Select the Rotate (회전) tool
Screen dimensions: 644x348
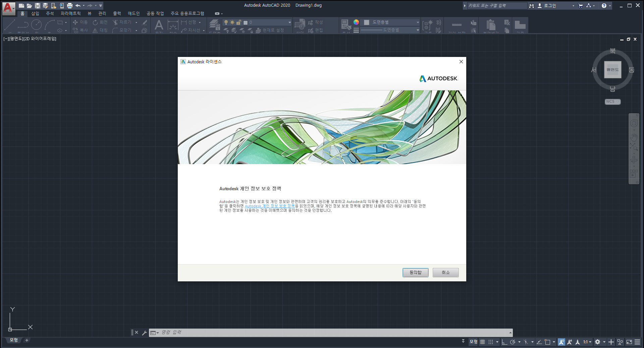tap(100, 22)
